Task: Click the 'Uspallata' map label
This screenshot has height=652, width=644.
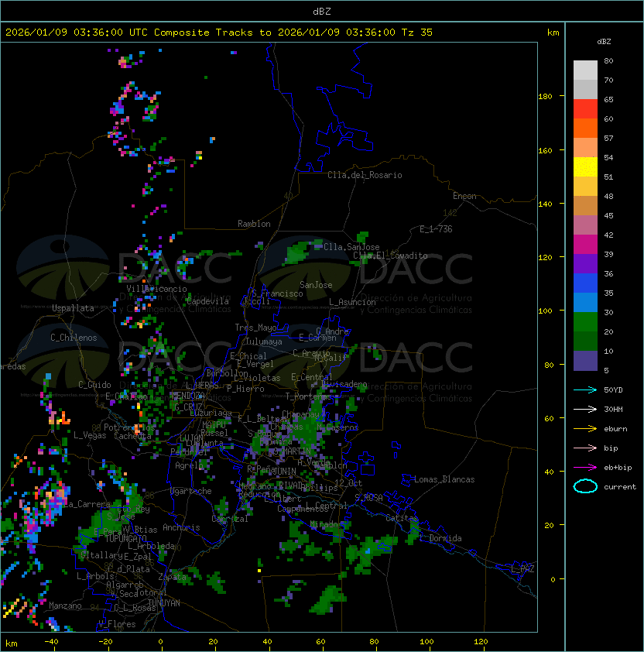Action: click(73, 308)
